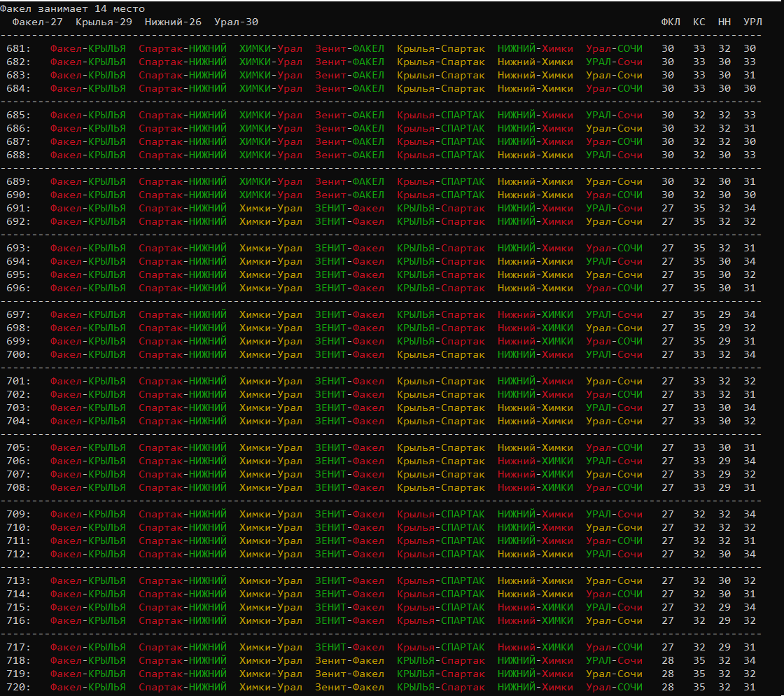Click 'УРАЛ-Сочи' in row 712
The width and height of the screenshot is (784, 696).
click(x=614, y=554)
